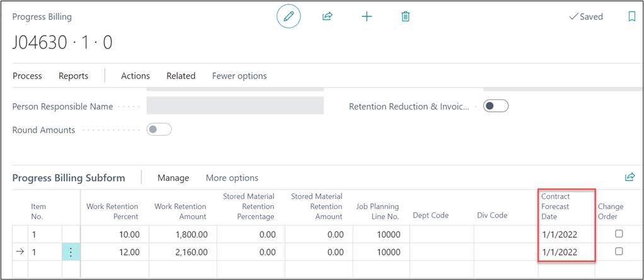Open the three-dot row options menu
644x280 pixels.
tap(71, 252)
